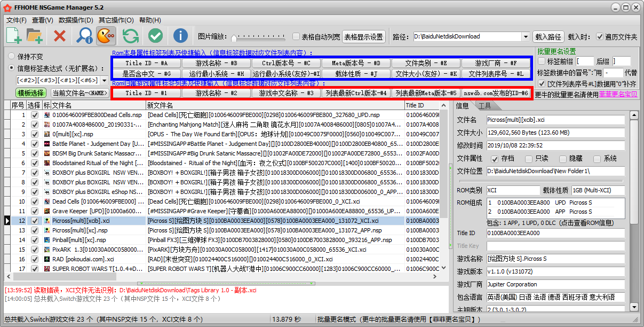Click the empty Title Key field
Screen dimensions: 644x327
(555, 246)
